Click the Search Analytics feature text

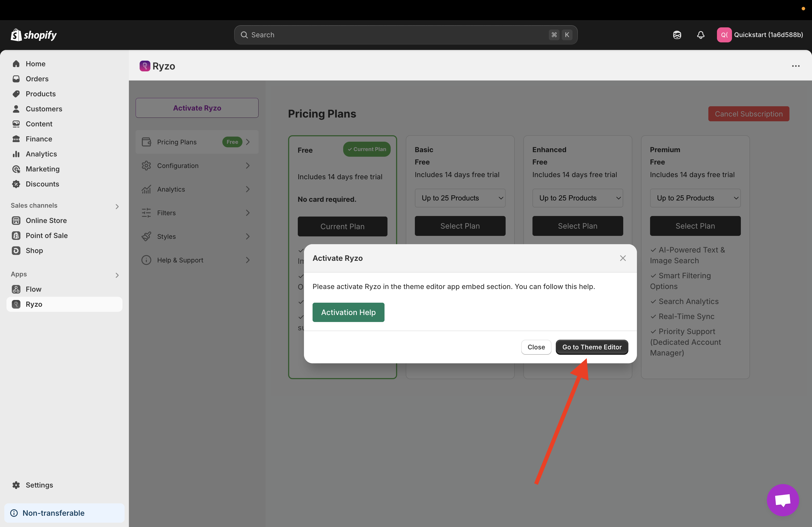(x=688, y=301)
